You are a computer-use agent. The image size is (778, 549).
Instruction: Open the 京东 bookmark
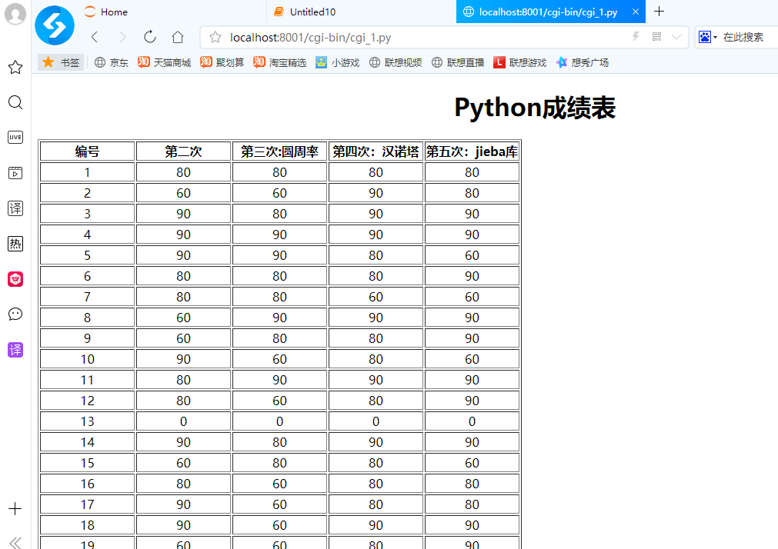click(x=112, y=63)
